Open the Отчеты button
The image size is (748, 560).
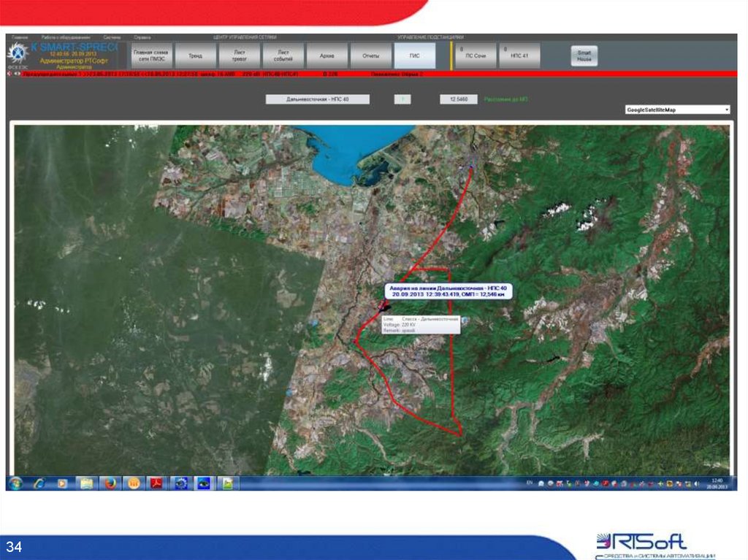pyautogui.click(x=371, y=55)
